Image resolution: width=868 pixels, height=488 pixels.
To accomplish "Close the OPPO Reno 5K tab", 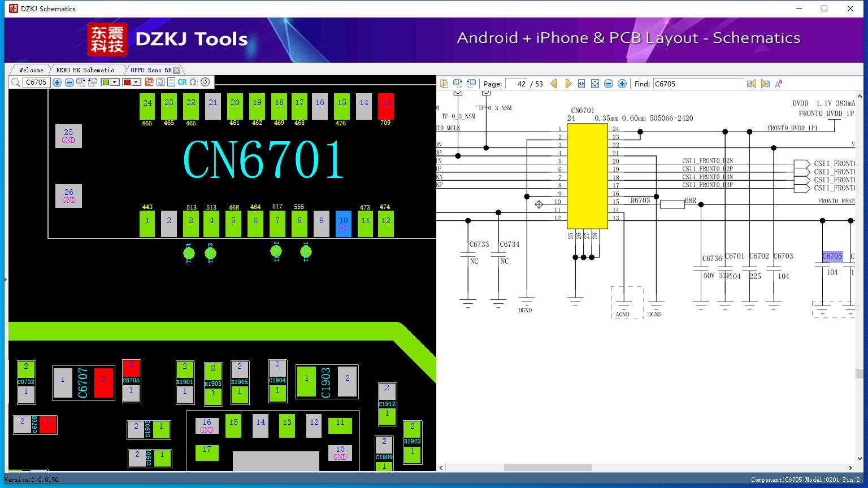I will point(177,70).
